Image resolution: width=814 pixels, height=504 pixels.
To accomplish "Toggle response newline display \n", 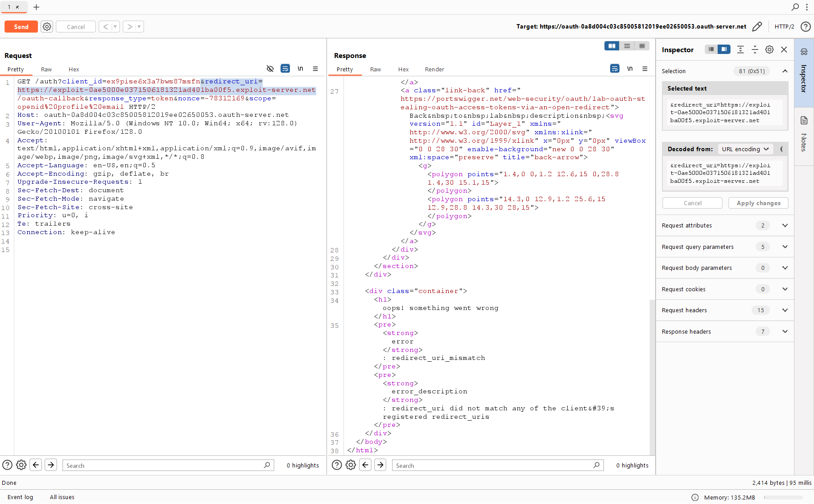I will (x=630, y=69).
